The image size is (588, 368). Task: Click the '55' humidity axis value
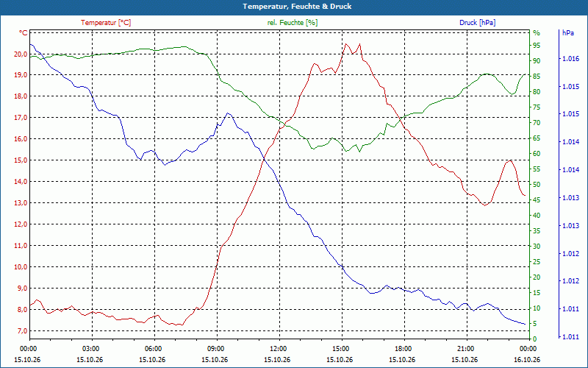[x=537, y=169]
